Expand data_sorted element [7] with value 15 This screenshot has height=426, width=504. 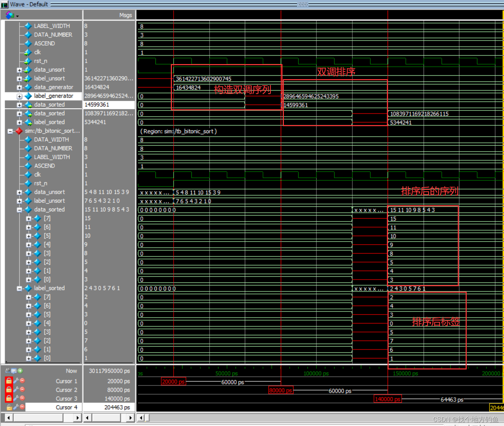(x=29, y=219)
